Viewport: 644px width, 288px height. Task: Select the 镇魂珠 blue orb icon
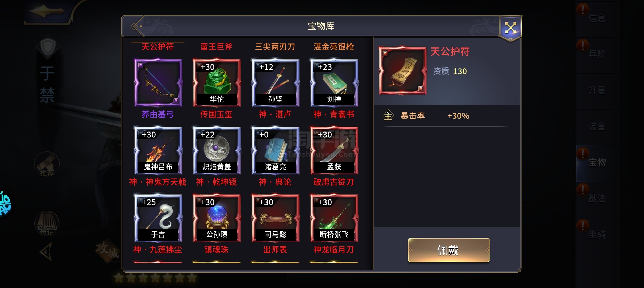tap(217, 218)
